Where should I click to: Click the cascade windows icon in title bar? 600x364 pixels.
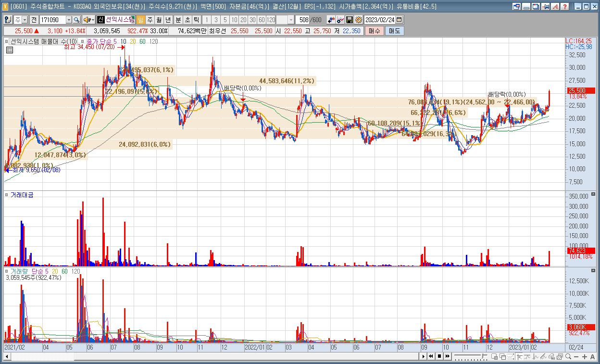pos(536,7)
